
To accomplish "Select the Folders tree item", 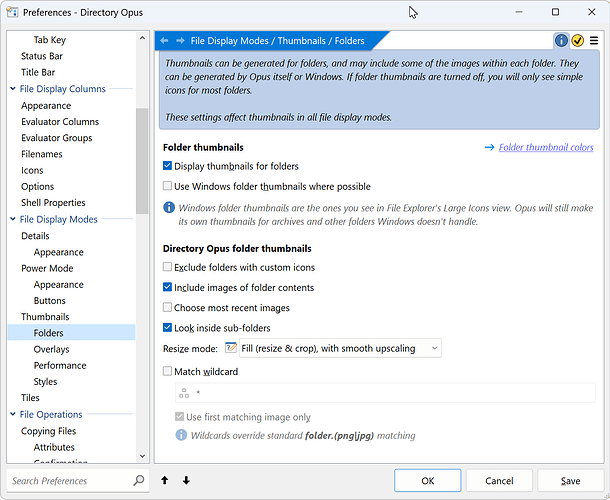I will (x=72, y=333).
